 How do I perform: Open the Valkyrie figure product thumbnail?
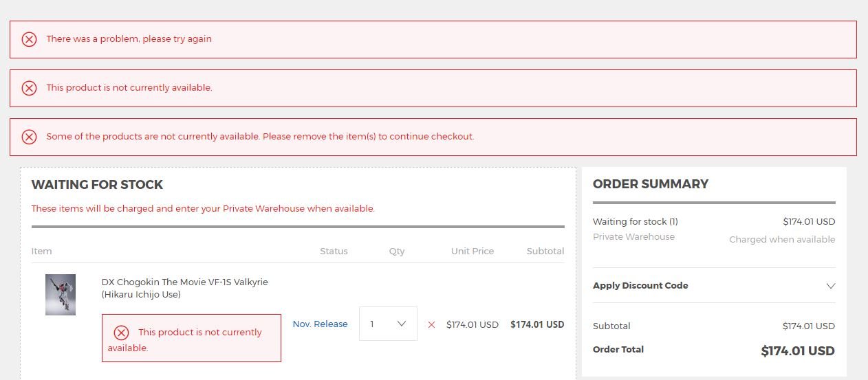click(x=61, y=295)
